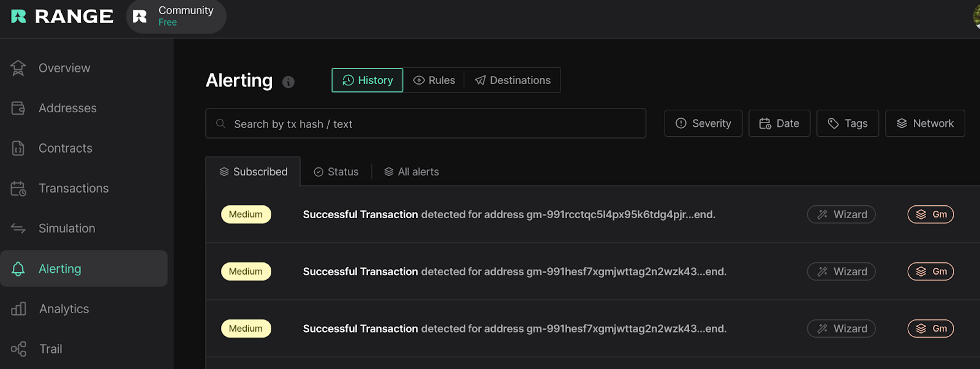Click the Alerting info icon

click(288, 82)
